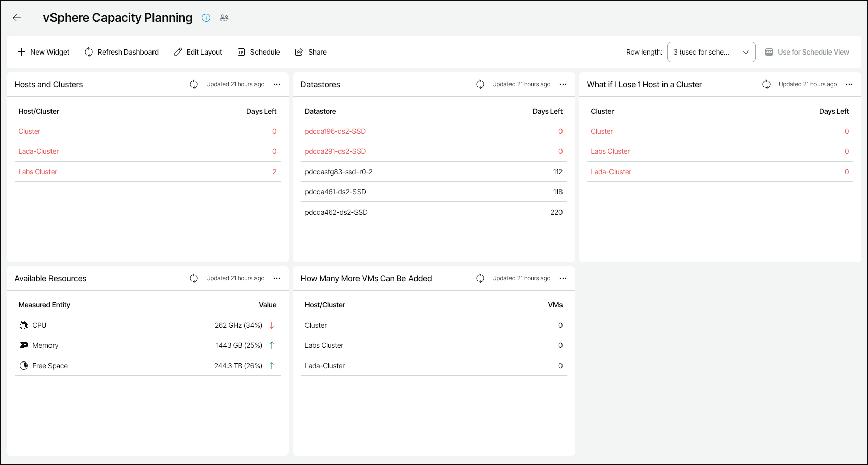The image size is (868, 465).
Task: Open the Schedule option
Action: [x=259, y=52]
